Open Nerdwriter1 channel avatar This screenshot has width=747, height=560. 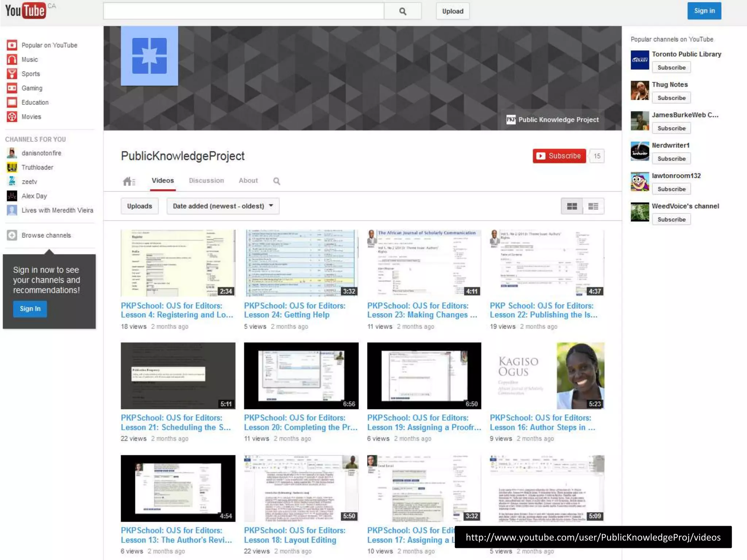pos(640,151)
